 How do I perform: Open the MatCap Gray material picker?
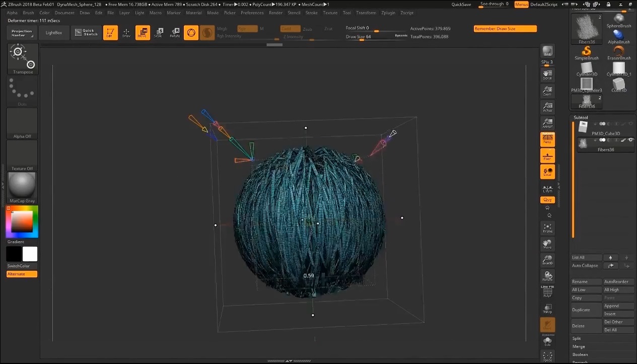tap(22, 188)
